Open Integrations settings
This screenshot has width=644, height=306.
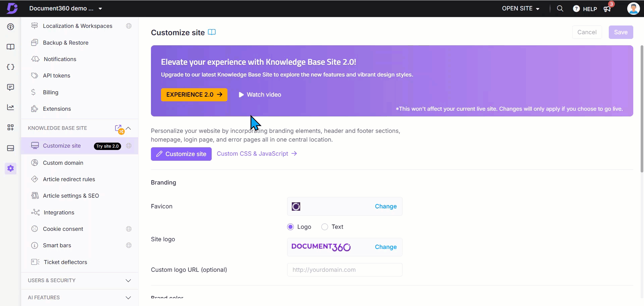(59, 212)
